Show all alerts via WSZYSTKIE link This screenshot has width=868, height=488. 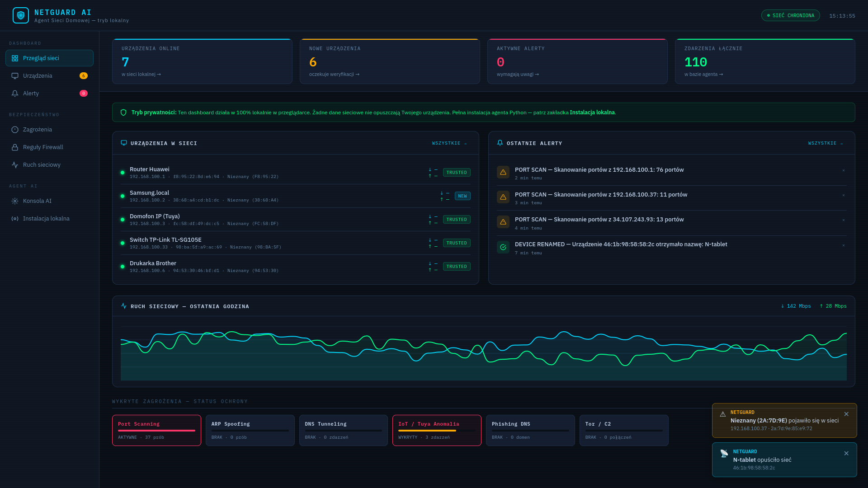[825, 143]
